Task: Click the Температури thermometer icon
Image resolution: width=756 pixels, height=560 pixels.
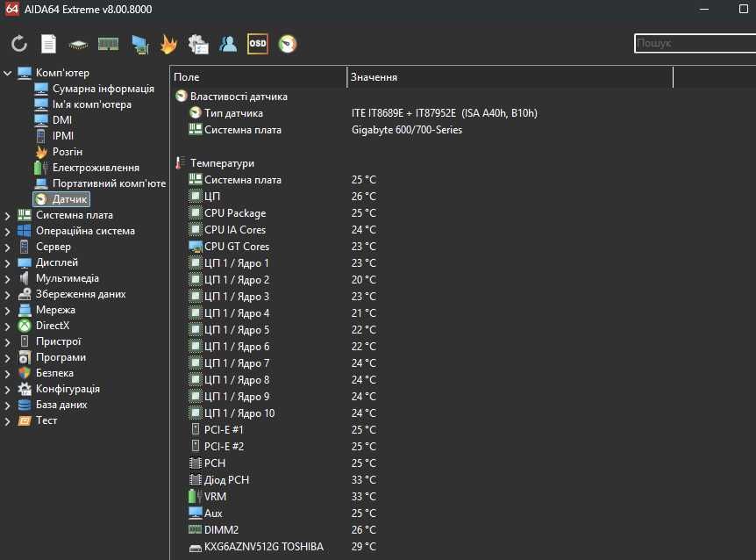Action: (180, 163)
